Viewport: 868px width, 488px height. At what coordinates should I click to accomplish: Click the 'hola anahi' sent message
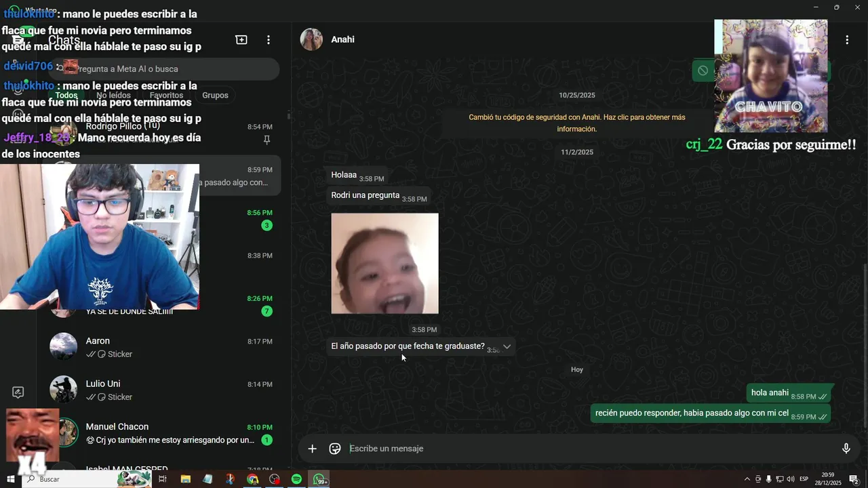coord(789,394)
